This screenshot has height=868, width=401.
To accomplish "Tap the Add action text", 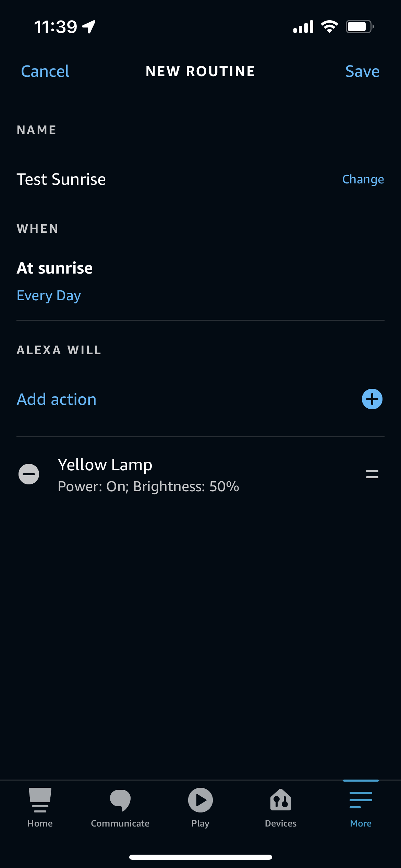I will pos(57,399).
